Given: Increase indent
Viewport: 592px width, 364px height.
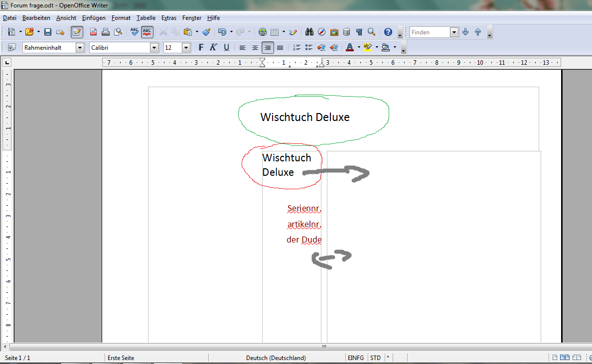Looking at the screenshot, I should 334,47.
